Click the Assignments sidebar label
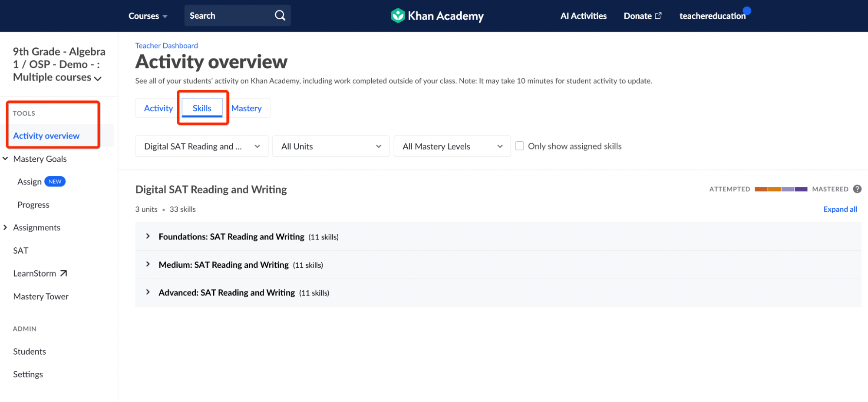This screenshot has width=868, height=402. click(37, 227)
